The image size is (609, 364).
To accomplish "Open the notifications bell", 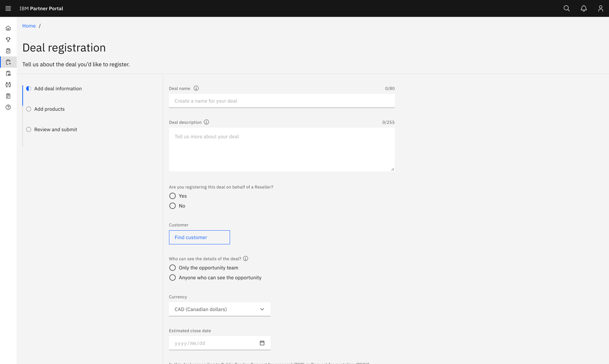I will click(x=583, y=8).
